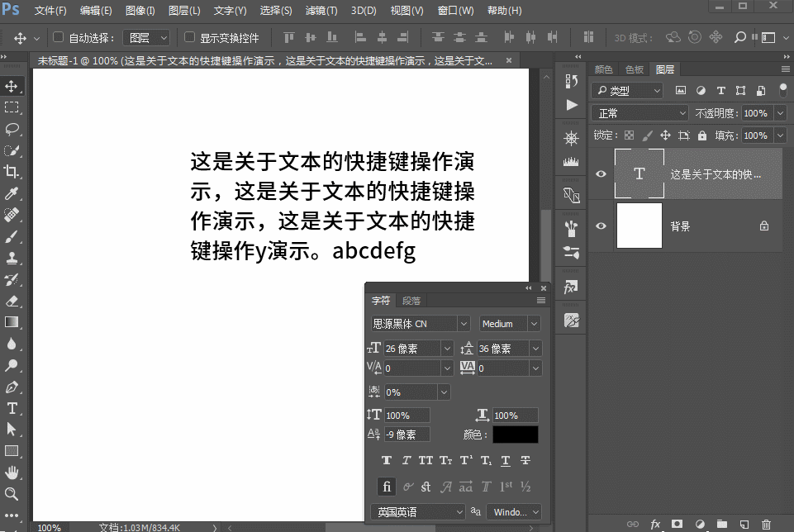The width and height of the screenshot is (794, 532).
Task: Click the text color swatch in Character panel
Action: click(515, 433)
